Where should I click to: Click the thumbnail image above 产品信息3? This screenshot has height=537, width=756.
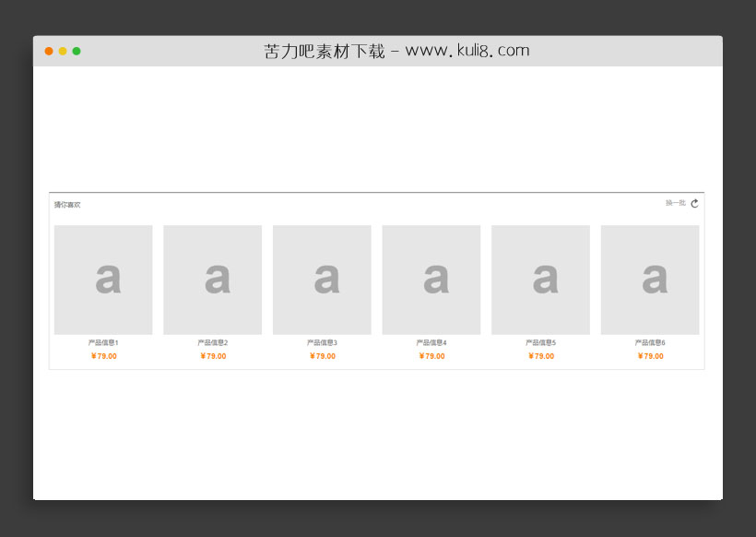(322, 280)
